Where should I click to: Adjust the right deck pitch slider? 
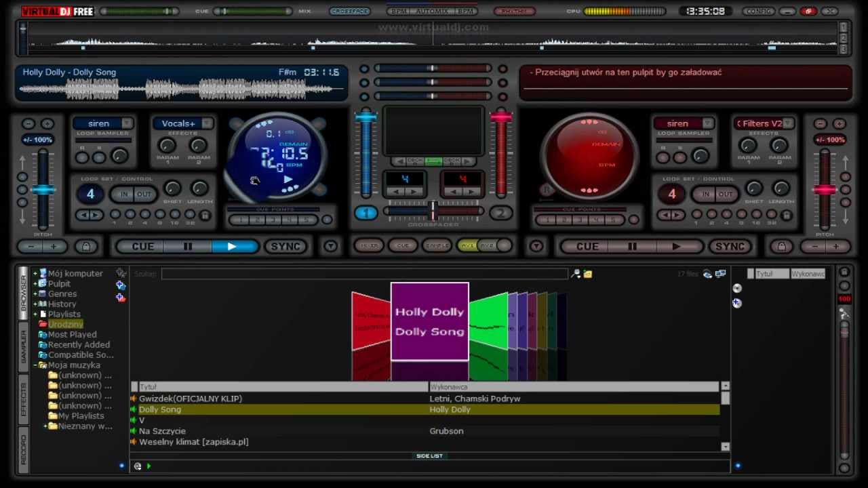click(825, 190)
